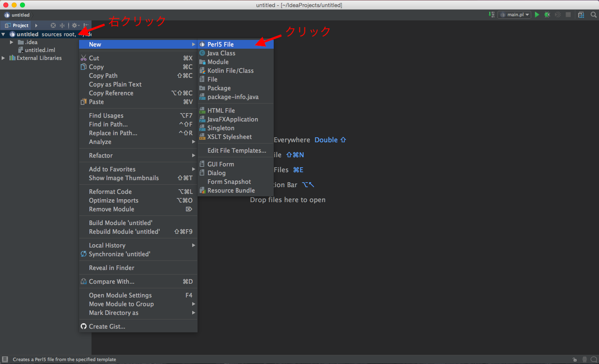Click the Collapse All icon in Project panel

click(x=62, y=25)
